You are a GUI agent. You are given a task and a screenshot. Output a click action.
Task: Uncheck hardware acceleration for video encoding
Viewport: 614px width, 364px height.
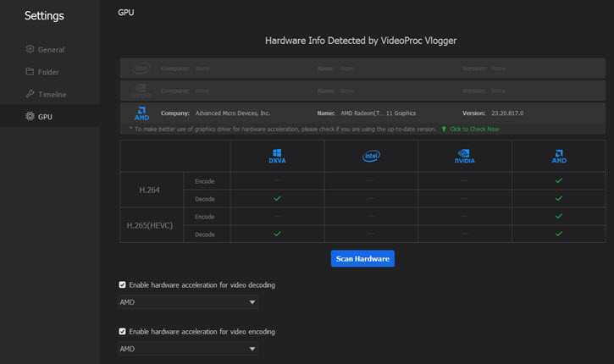[124, 332]
